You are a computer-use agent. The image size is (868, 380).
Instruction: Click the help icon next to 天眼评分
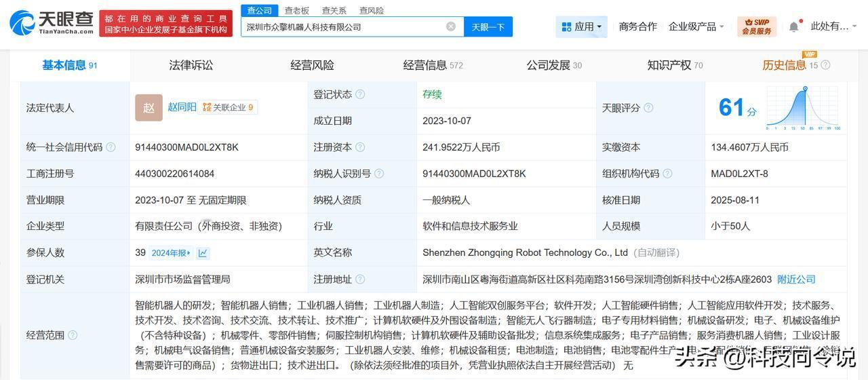648,108
